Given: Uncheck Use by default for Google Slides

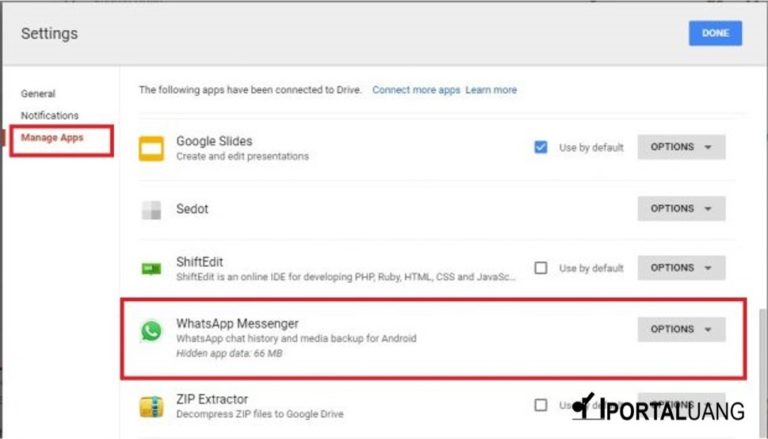Looking at the screenshot, I should click(541, 147).
